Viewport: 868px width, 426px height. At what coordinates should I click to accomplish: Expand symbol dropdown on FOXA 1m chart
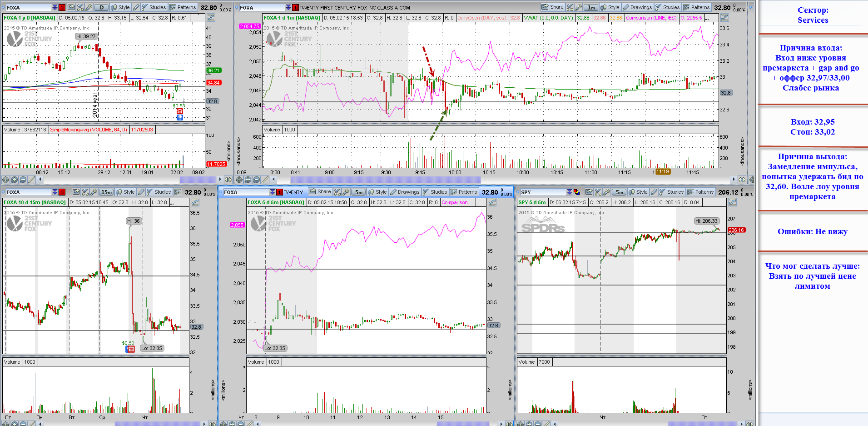(288, 7)
